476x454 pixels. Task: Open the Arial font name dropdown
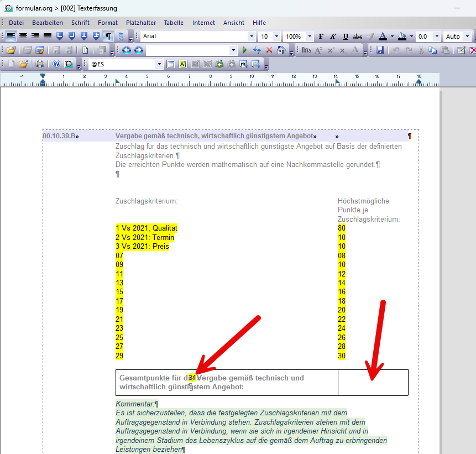point(252,36)
